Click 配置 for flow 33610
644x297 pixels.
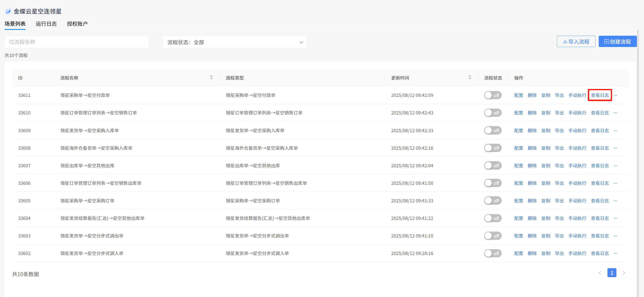[x=518, y=113]
